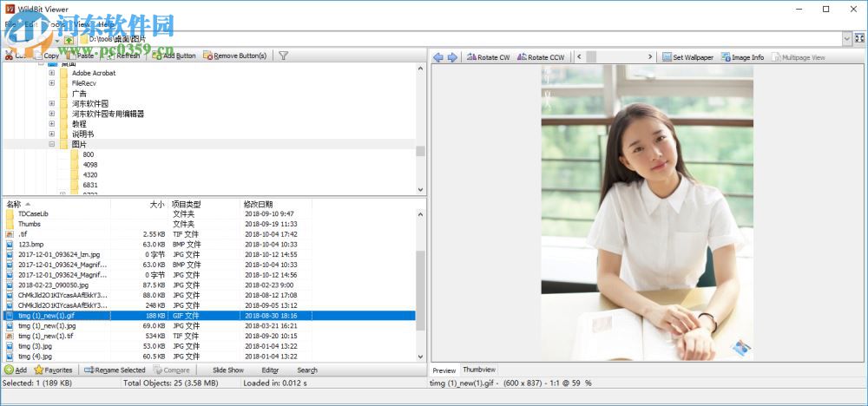Viewport: 868px width, 406px height.
Task: Open the Help menu
Action: 106,24
